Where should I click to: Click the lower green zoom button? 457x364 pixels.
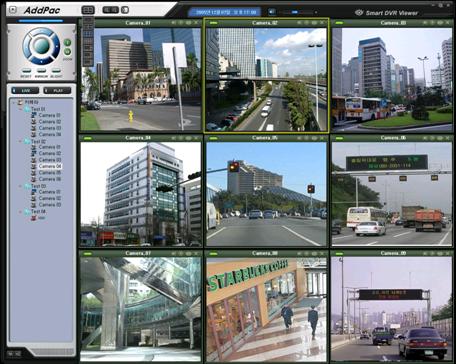[x=67, y=52]
